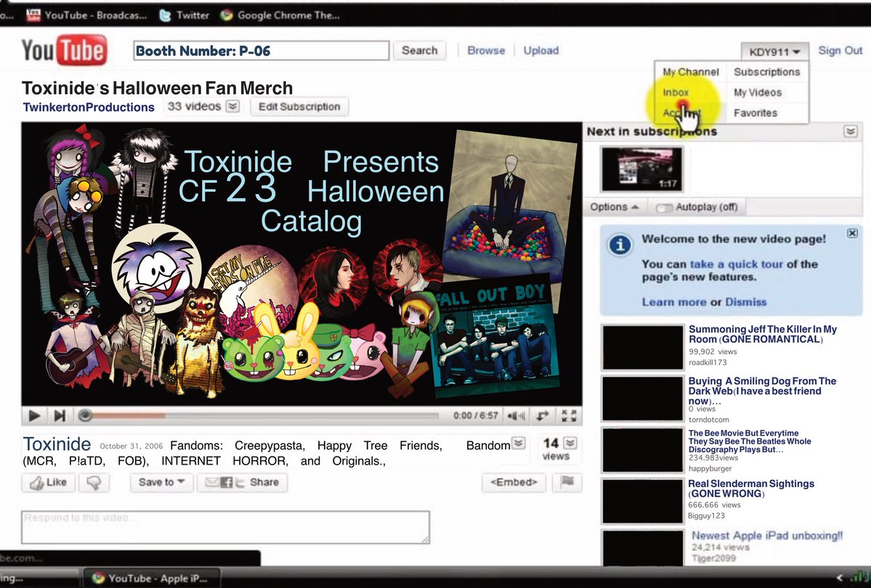Open the Google Chrome The... bookmark
This screenshot has width=871, height=588.
point(280,15)
